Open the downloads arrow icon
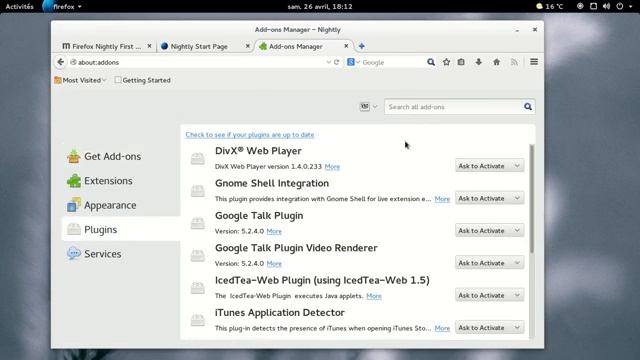Screen dimensions: 640x360 [478, 62]
